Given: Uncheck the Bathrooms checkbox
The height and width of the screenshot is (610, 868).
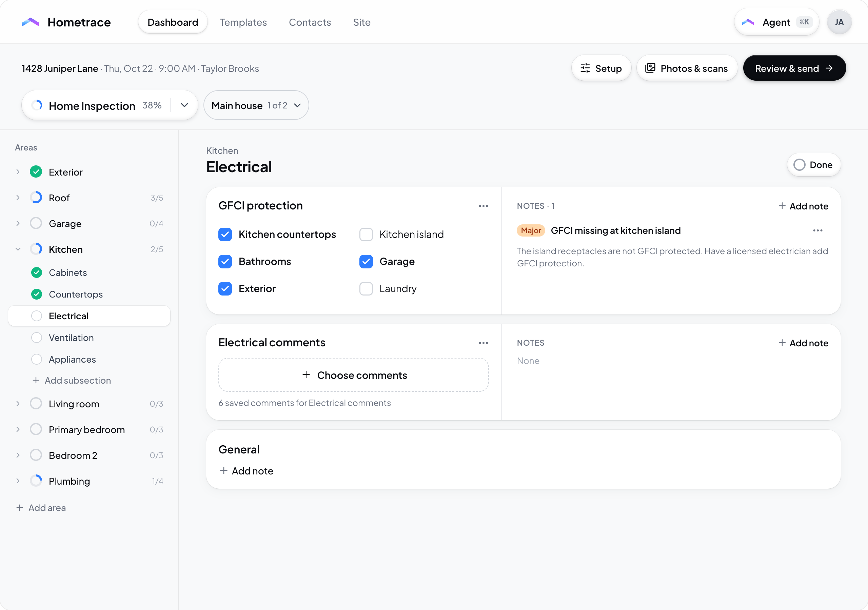Looking at the screenshot, I should 225,262.
